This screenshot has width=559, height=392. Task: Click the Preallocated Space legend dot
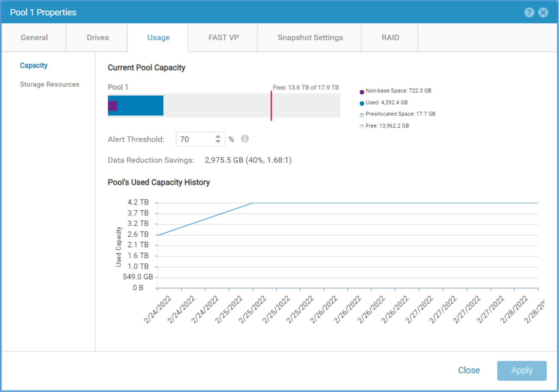coord(361,115)
